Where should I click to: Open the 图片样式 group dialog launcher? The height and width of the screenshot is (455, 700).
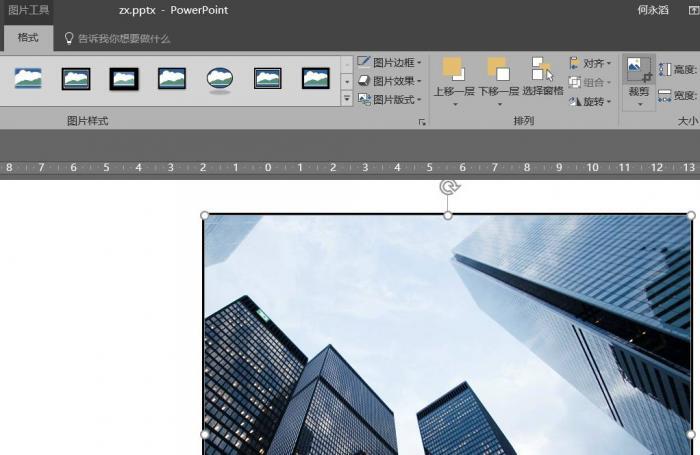coord(422,122)
